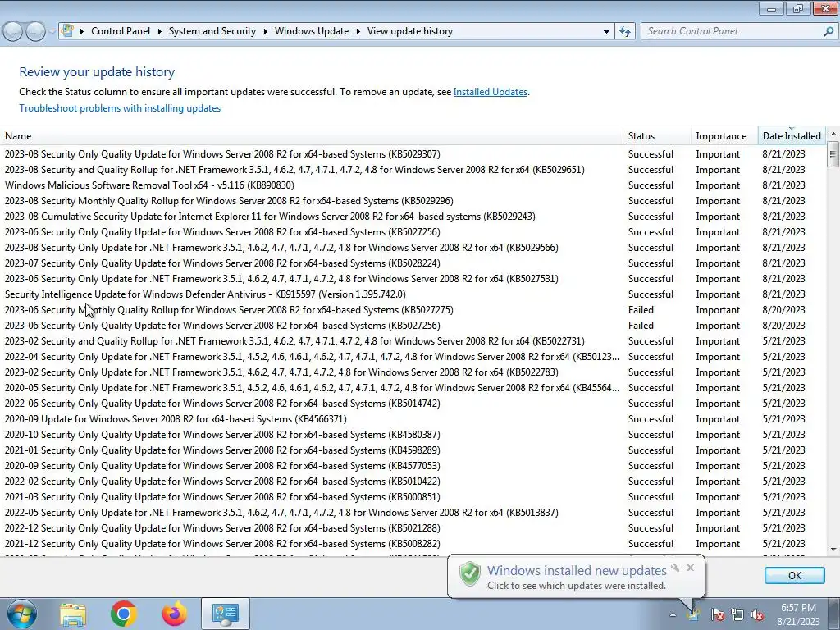Click the OK button
Viewport: 840px width, 630px height.
tap(794, 575)
